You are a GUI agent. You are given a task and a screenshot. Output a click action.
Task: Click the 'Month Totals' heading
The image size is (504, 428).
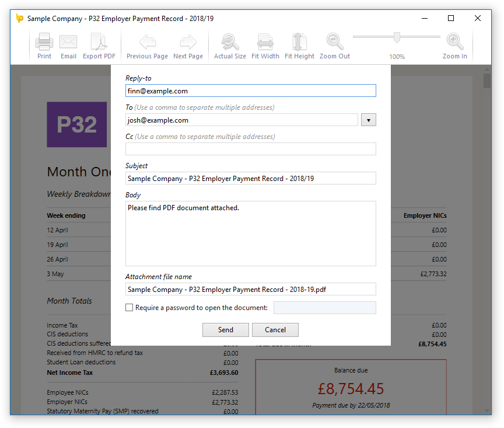69,301
